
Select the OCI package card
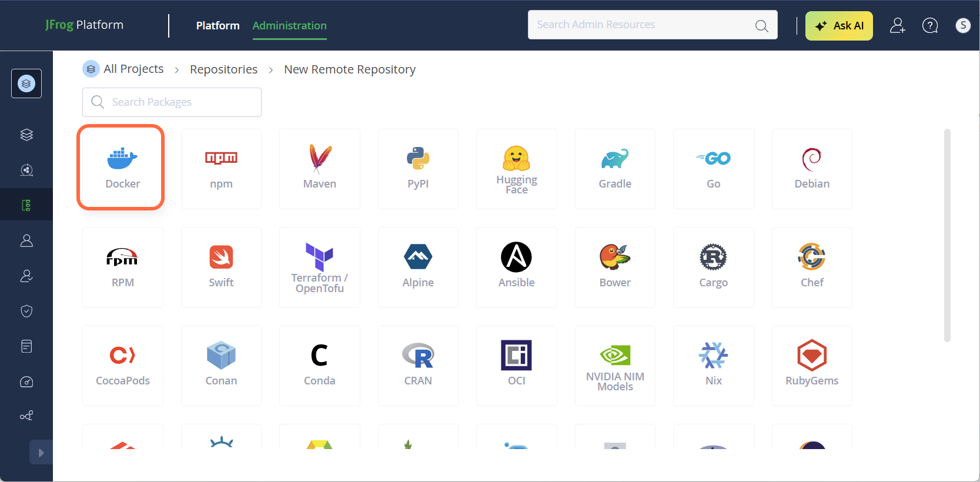coord(517,366)
